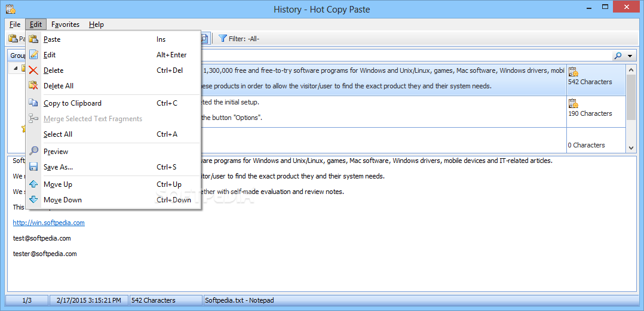Select the clip mentioning the button "Options"
Image resolution: width=644 pixels, height=311 pixels.
[413, 112]
